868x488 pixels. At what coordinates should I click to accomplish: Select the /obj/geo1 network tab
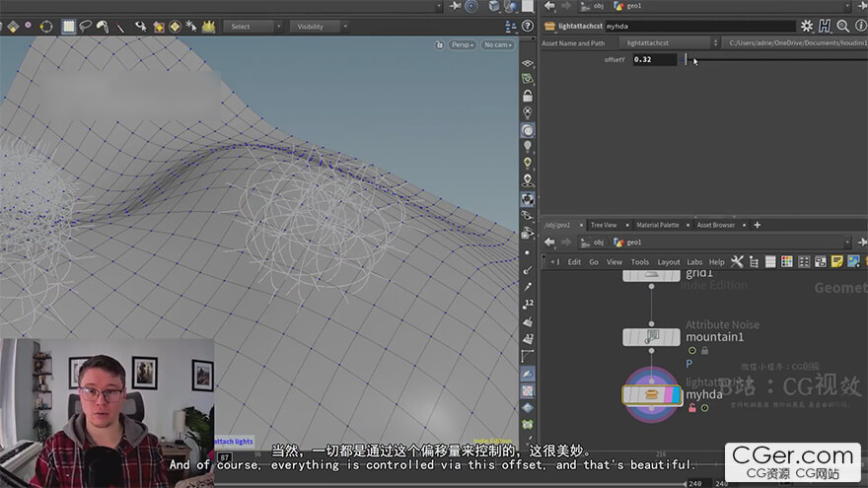point(557,225)
